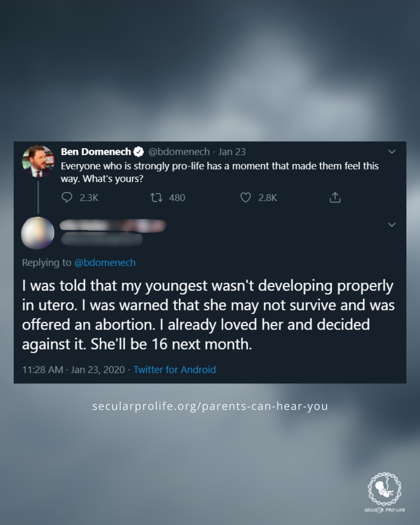This screenshot has width=420, height=525.
Task: Click the secularprolife.org/parents-can-hear-you URL
Action: 210,406
